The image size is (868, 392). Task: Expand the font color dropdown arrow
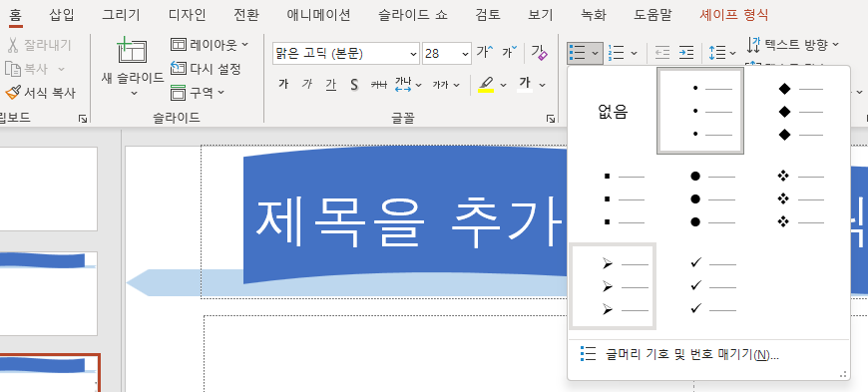click(542, 85)
